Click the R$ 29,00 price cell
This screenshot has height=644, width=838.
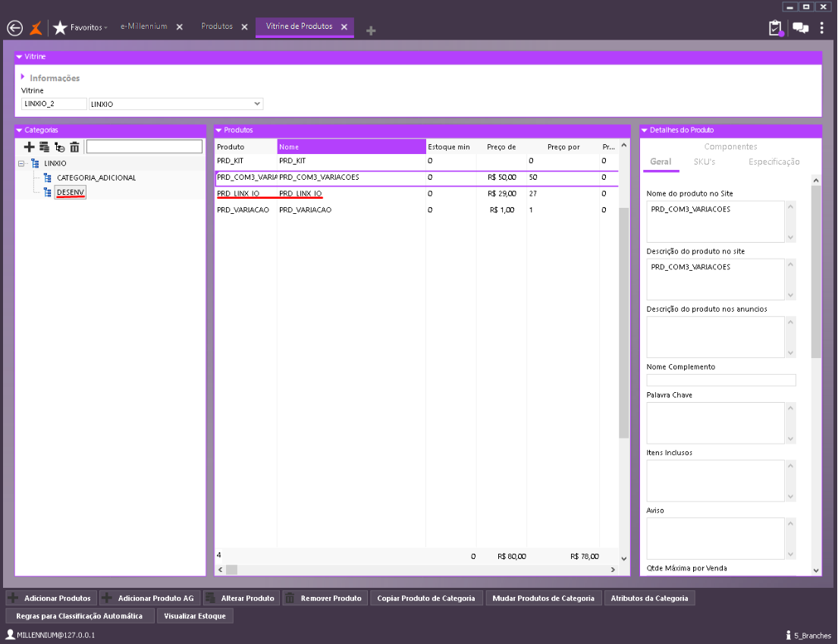point(501,194)
